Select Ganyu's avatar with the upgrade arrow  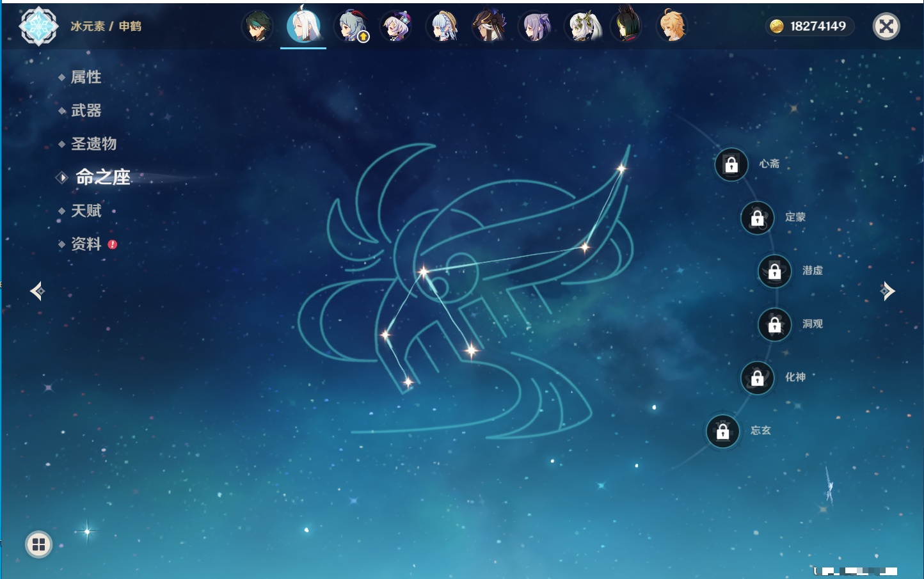click(x=351, y=26)
